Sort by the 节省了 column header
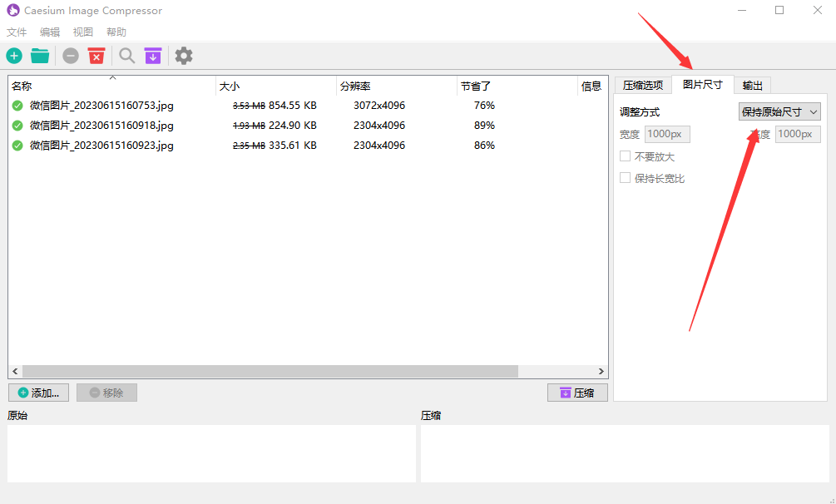 click(x=517, y=86)
